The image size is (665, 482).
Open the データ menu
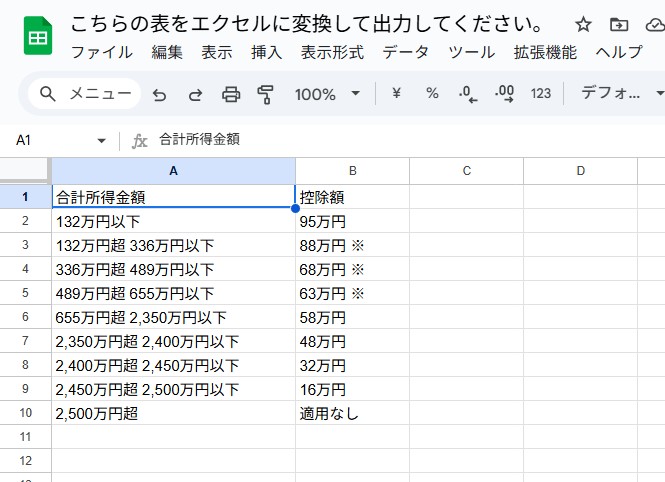pyautogui.click(x=405, y=52)
